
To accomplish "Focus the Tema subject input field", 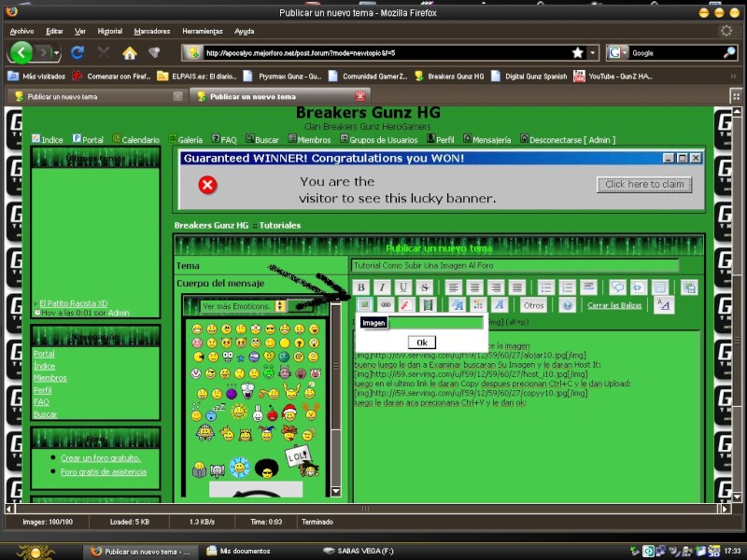I will (515, 266).
